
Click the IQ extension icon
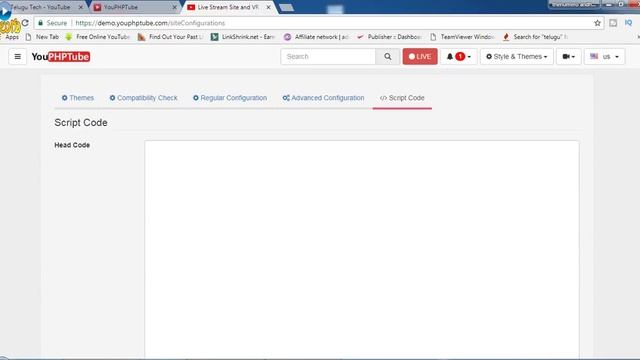tap(628, 23)
